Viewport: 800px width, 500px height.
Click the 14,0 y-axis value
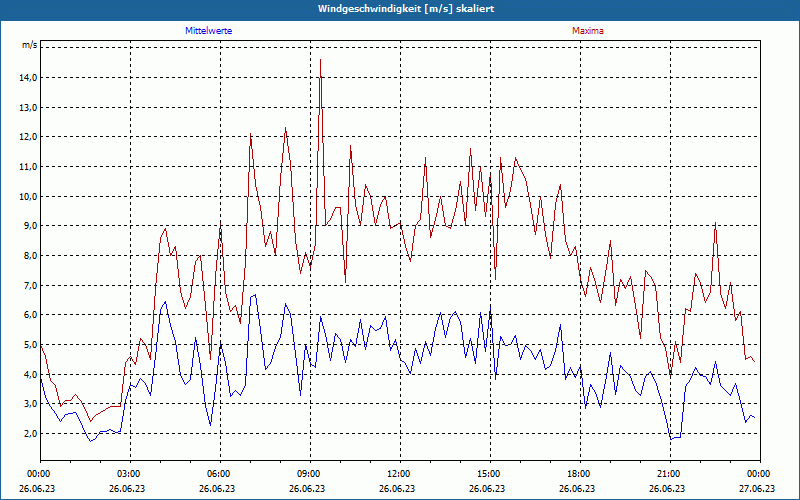click(x=28, y=78)
